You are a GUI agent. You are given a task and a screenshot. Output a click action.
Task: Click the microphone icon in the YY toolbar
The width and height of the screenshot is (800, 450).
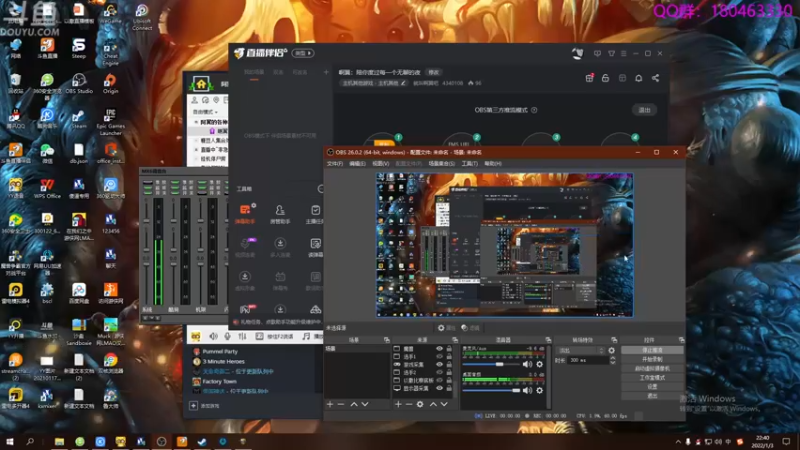(228, 336)
